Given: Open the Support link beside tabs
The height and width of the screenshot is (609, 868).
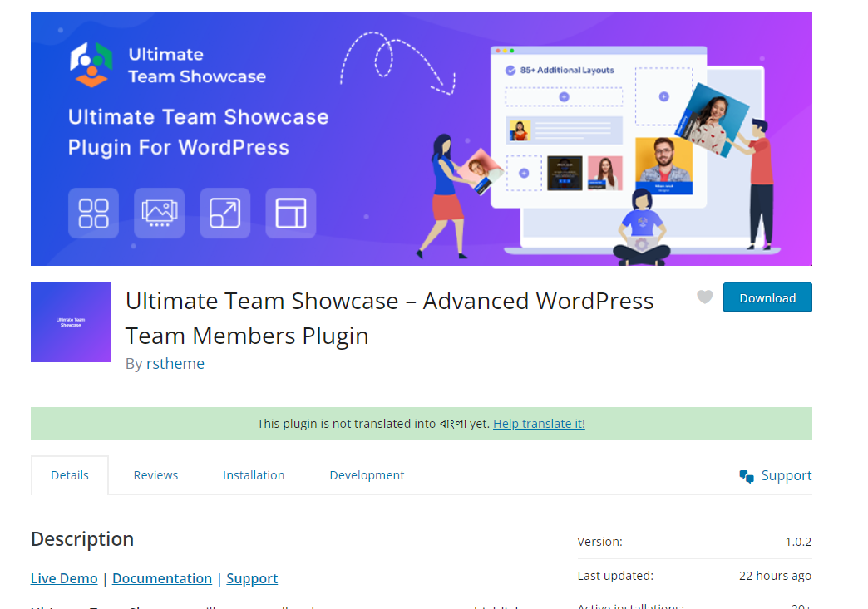Looking at the screenshot, I should 786,476.
